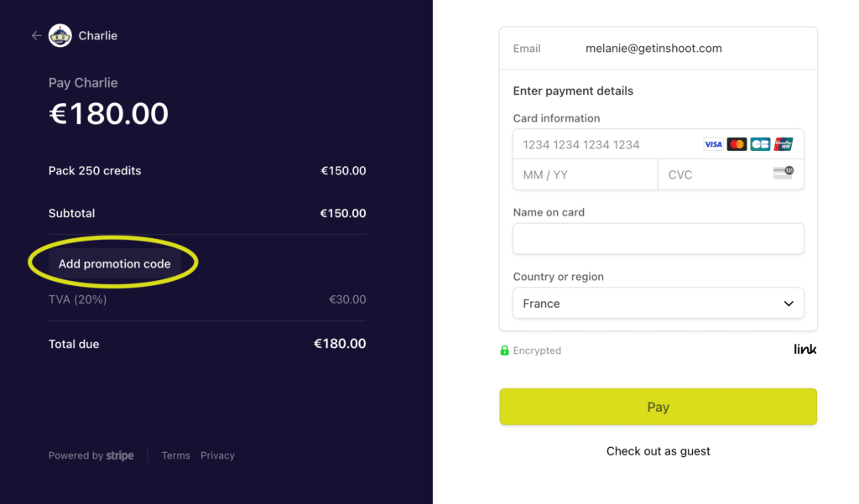This screenshot has width=859, height=504.
Task: Open the Country or region dropdown
Action: 658,303
